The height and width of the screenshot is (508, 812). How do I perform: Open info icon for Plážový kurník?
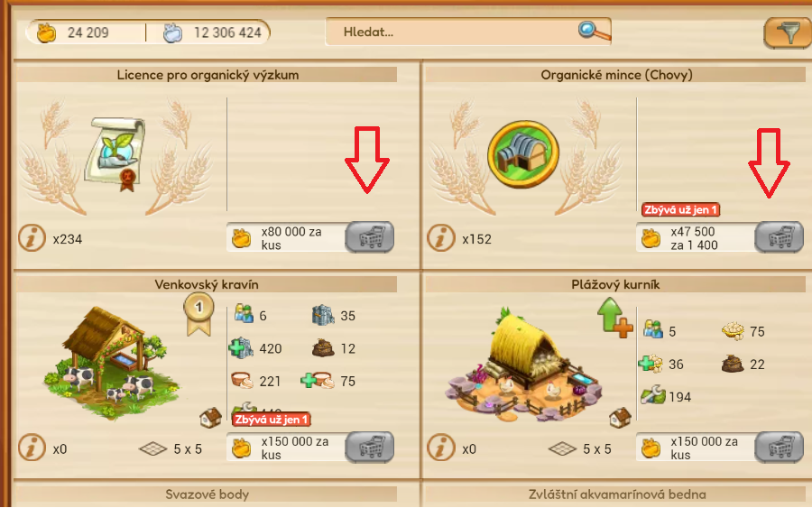(x=440, y=448)
